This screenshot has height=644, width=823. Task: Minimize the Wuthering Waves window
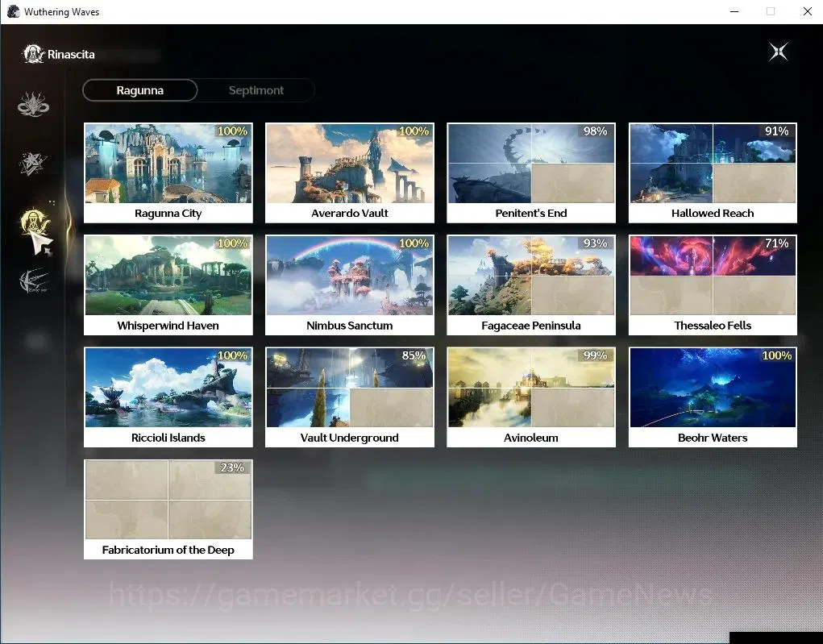click(734, 11)
